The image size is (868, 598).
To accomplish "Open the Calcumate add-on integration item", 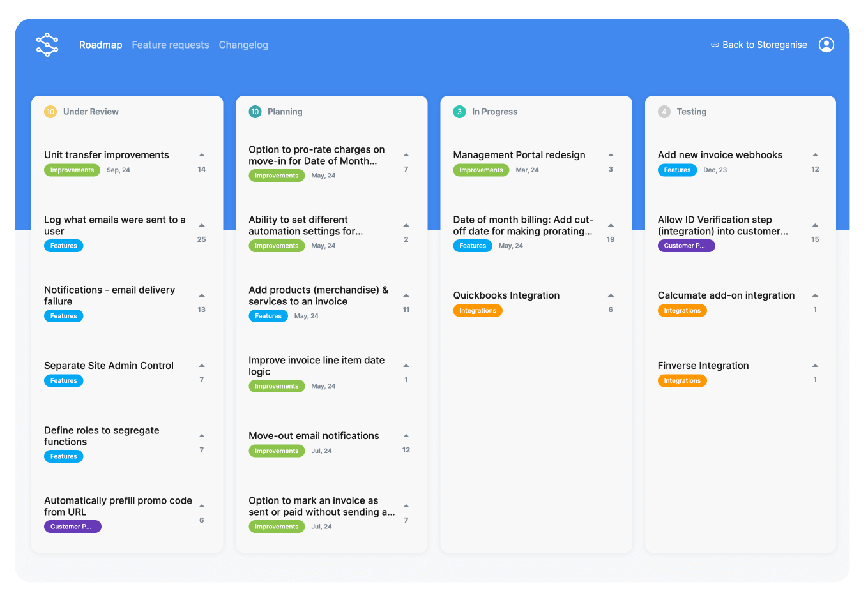I will (x=726, y=295).
